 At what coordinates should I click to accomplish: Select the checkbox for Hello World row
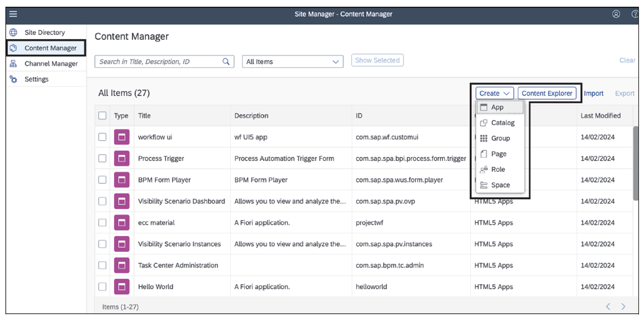pos(102,286)
